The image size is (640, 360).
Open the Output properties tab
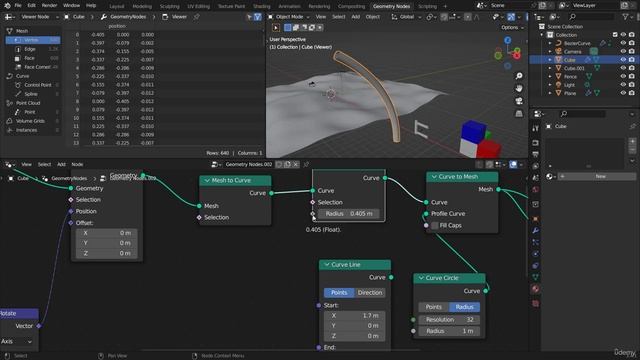point(536,154)
